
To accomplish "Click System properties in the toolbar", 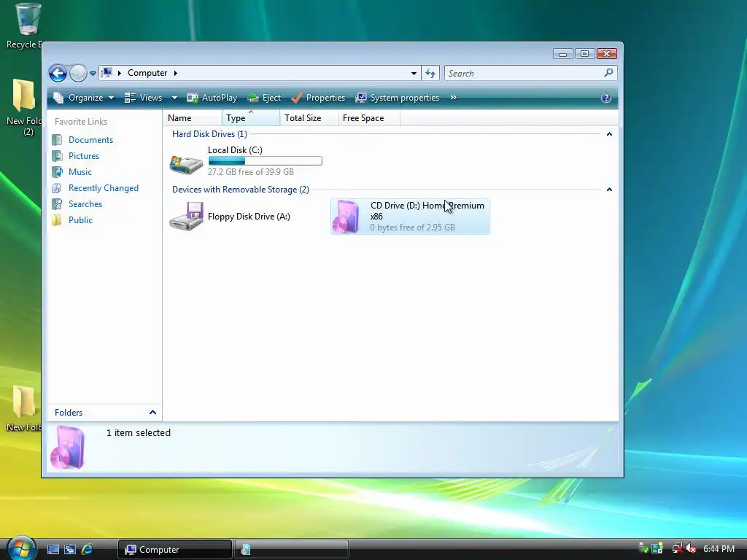I will pyautogui.click(x=398, y=98).
